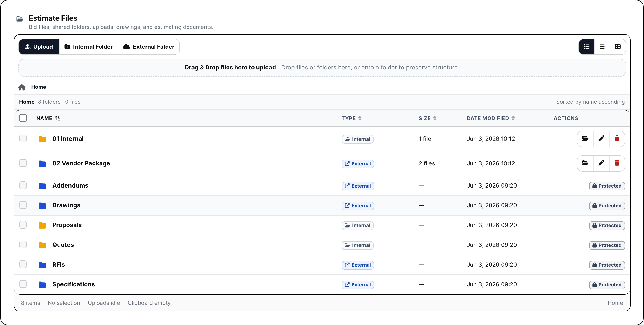Click the Protected badge on the RFIs row

click(x=607, y=265)
